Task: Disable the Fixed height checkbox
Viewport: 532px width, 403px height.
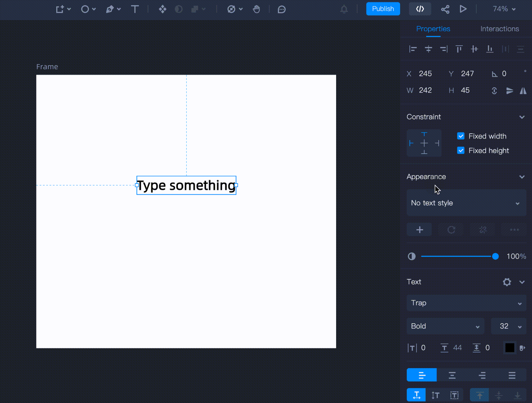Action: (x=461, y=150)
